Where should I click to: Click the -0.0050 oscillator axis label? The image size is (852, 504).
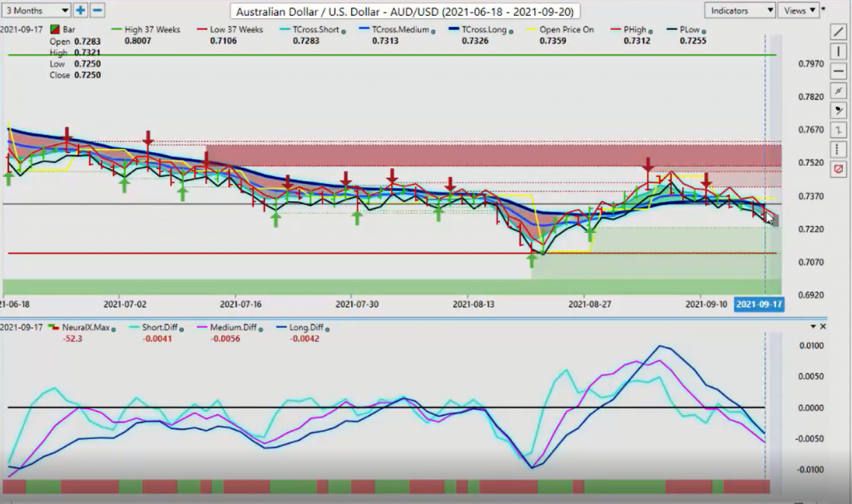click(810, 439)
